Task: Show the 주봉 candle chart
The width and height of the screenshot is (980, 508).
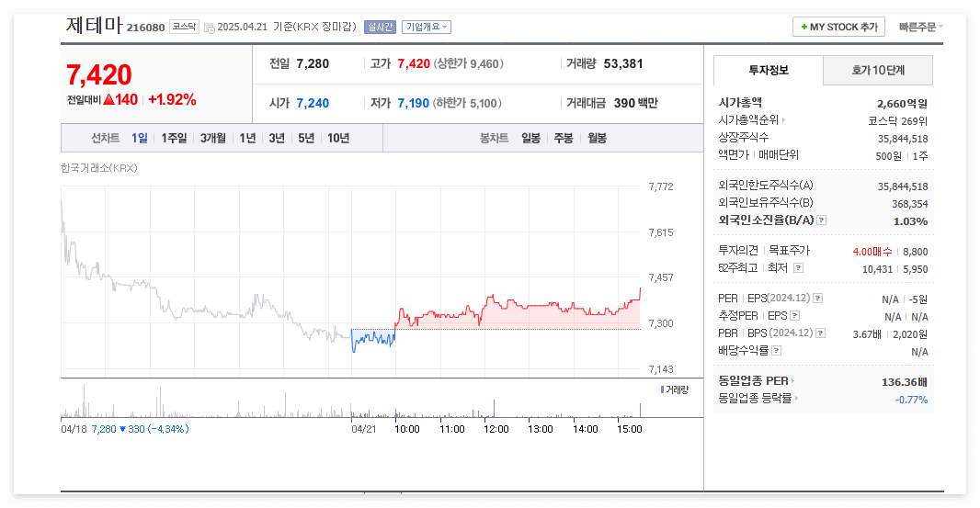Action: [x=564, y=138]
